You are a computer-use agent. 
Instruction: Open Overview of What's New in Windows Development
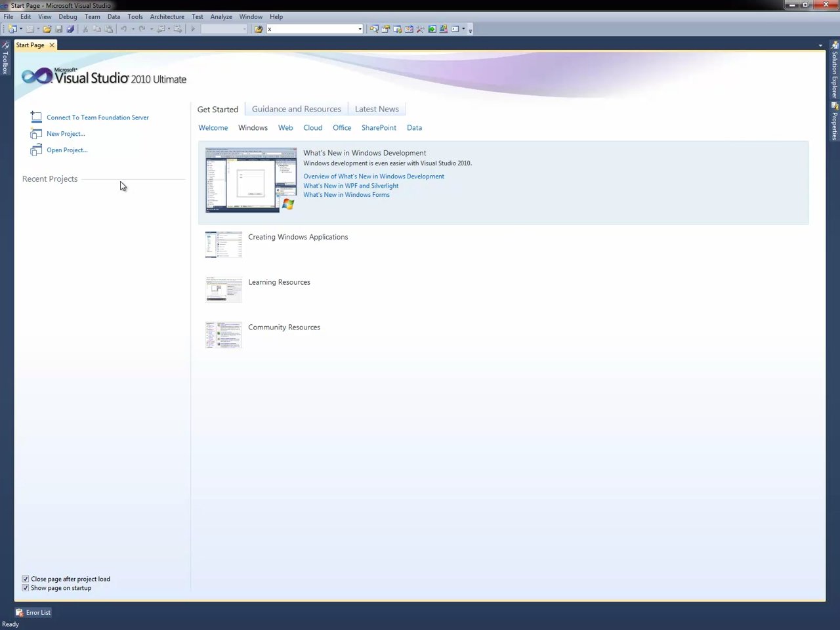[x=373, y=176]
